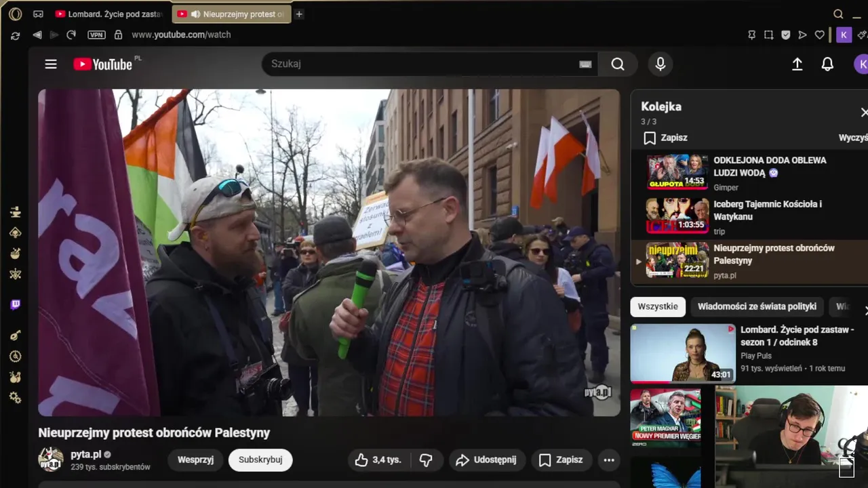Open YouTube notifications bell
The image size is (868, 488).
[x=827, y=64]
